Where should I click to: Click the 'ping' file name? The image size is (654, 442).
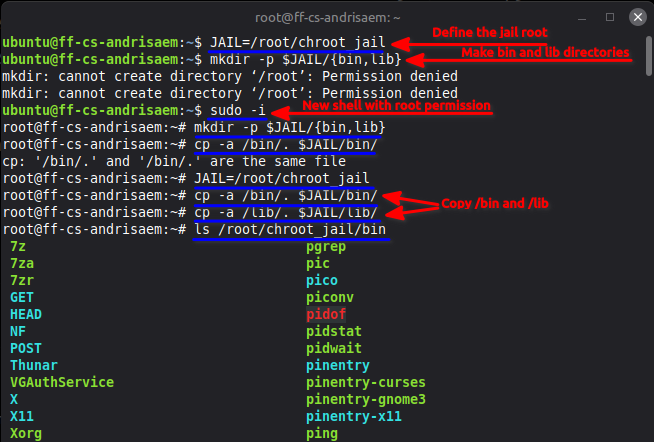[322, 434]
